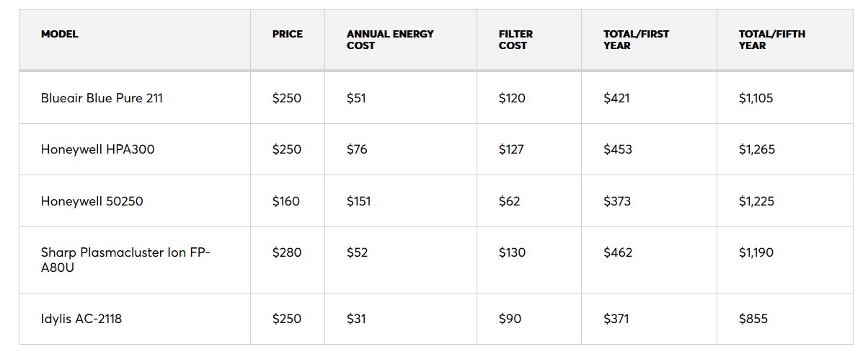Select the $855 fifth year total
The width and height of the screenshot is (868, 362).
(x=753, y=318)
